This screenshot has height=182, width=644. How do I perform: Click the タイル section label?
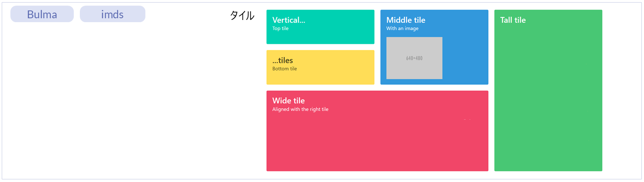pos(242,16)
